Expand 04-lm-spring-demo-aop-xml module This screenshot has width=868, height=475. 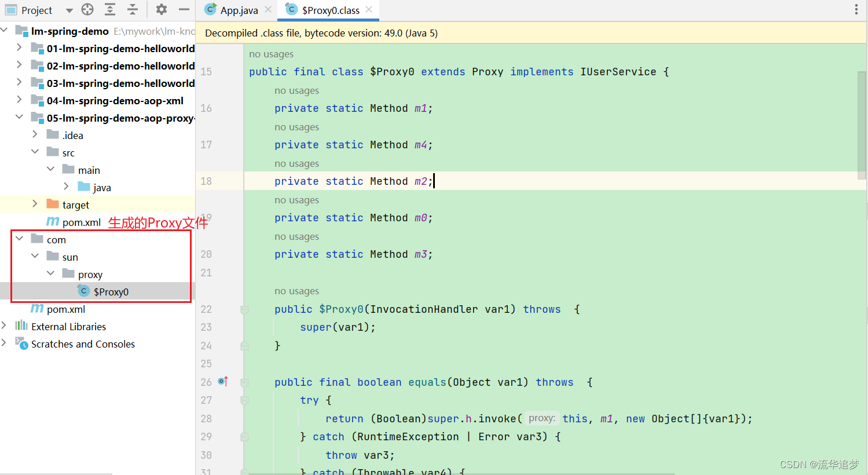19,99
